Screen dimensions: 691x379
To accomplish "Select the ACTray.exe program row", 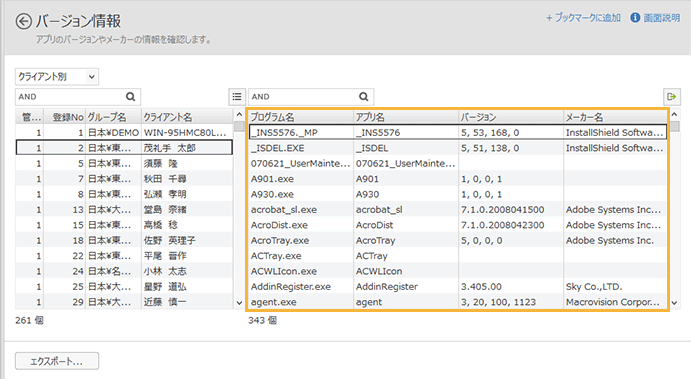I will [457, 256].
